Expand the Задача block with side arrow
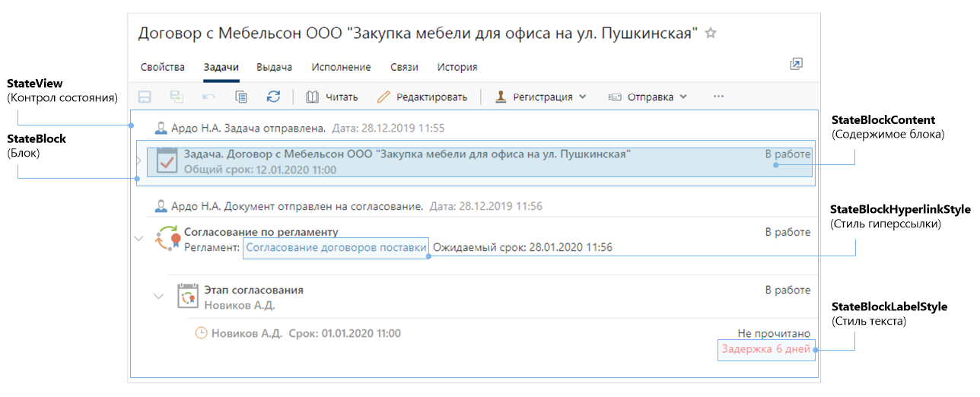 [x=138, y=161]
